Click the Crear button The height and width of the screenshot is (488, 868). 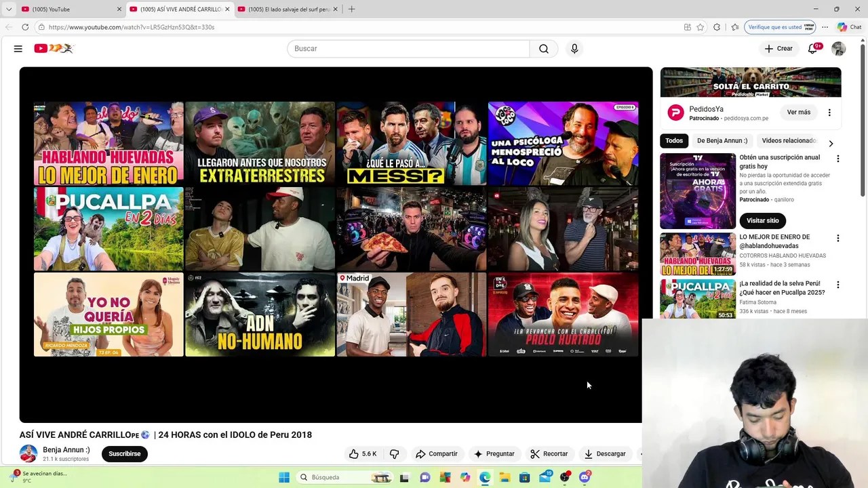coord(778,49)
